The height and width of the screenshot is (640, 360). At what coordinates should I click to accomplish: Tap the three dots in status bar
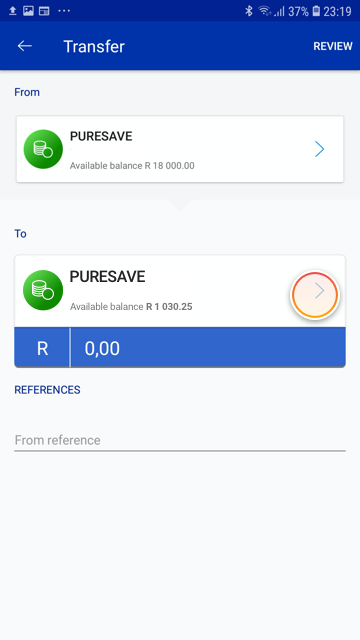point(64,11)
